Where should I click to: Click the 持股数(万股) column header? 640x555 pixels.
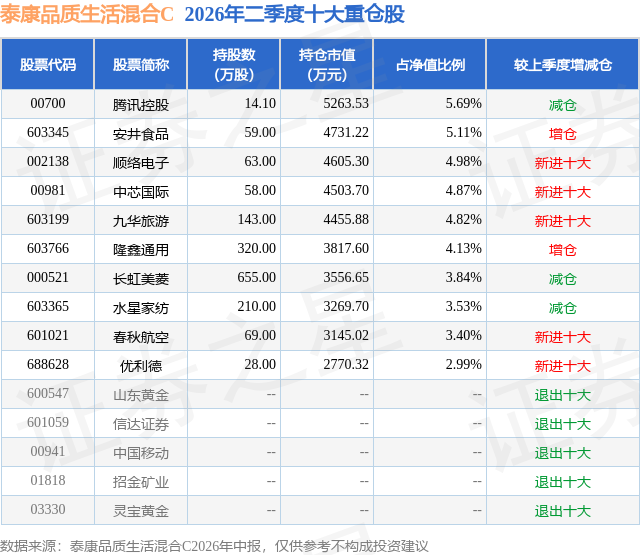coord(234,64)
